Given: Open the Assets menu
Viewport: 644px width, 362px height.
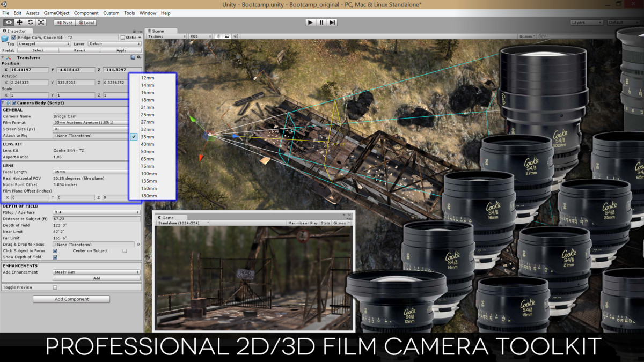Looking at the screenshot, I should click(32, 13).
